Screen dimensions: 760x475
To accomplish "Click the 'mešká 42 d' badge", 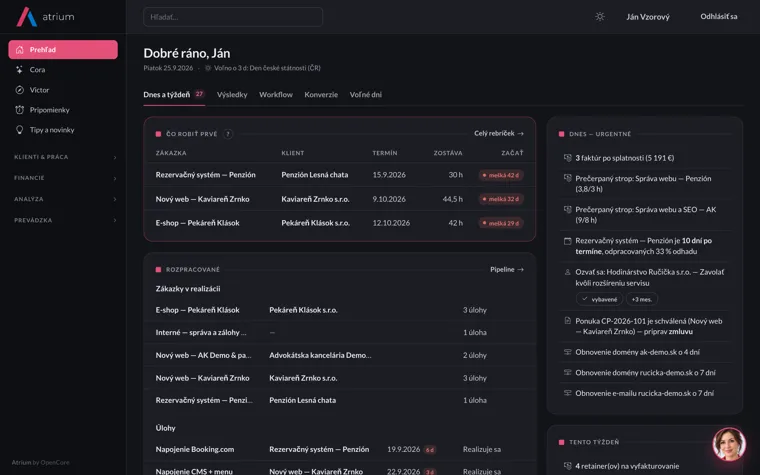I will point(501,175).
